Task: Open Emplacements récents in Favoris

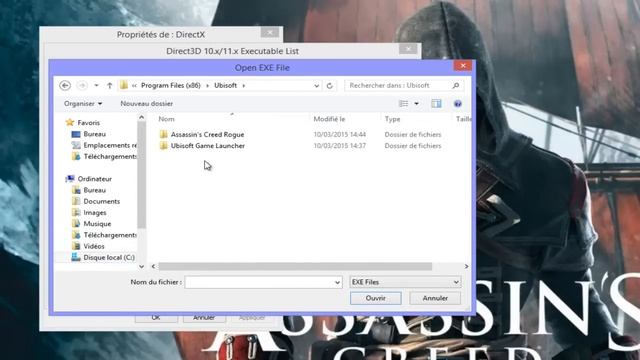Action: (x=110, y=145)
